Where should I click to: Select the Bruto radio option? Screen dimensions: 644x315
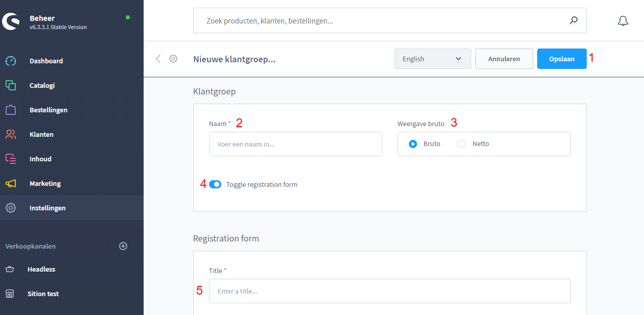tap(413, 144)
